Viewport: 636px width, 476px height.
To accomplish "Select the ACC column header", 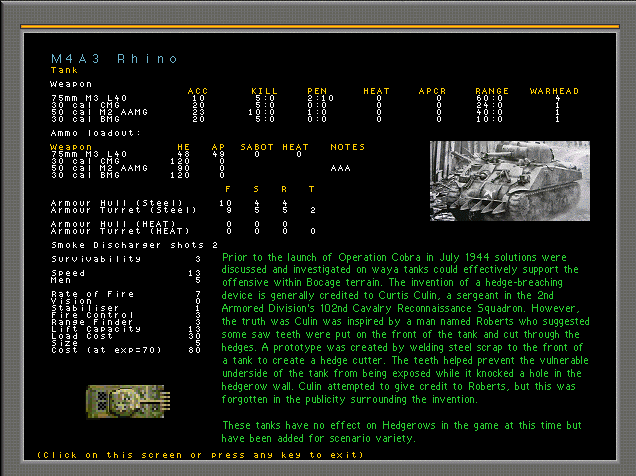I will (x=198, y=91).
